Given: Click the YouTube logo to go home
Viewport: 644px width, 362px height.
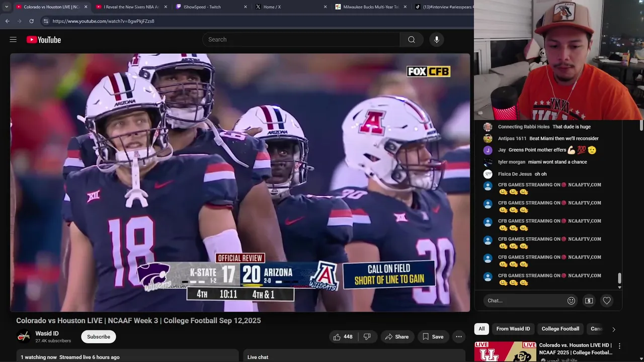Looking at the screenshot, I should coord(44,40).
